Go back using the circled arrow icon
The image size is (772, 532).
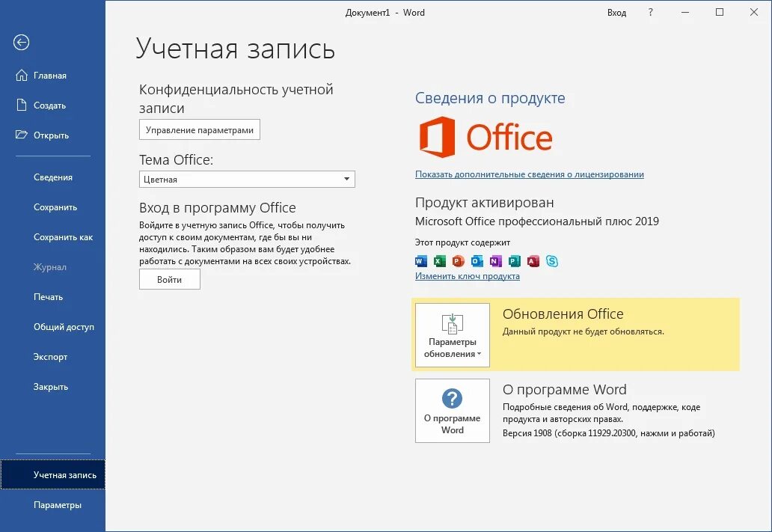coord(21,43)
